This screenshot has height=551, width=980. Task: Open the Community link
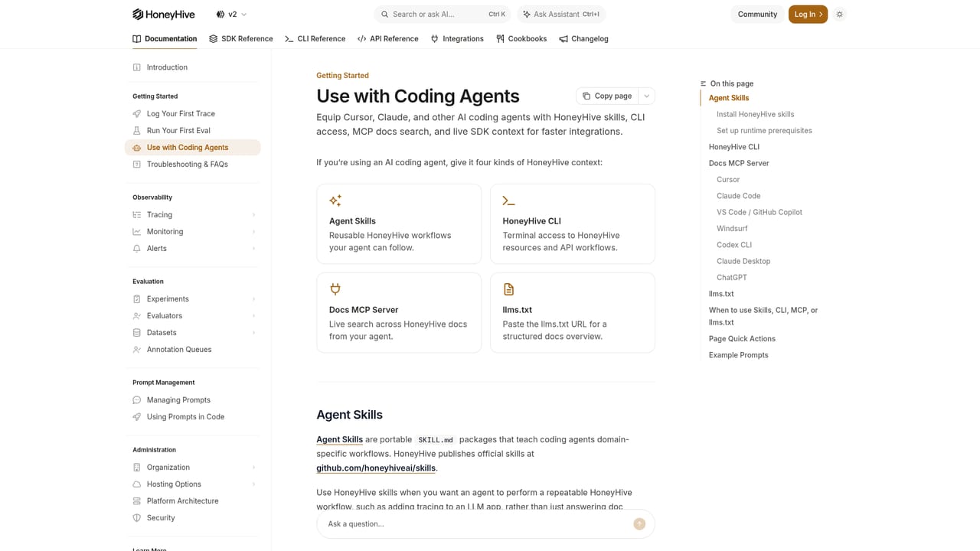coord(757,14)
